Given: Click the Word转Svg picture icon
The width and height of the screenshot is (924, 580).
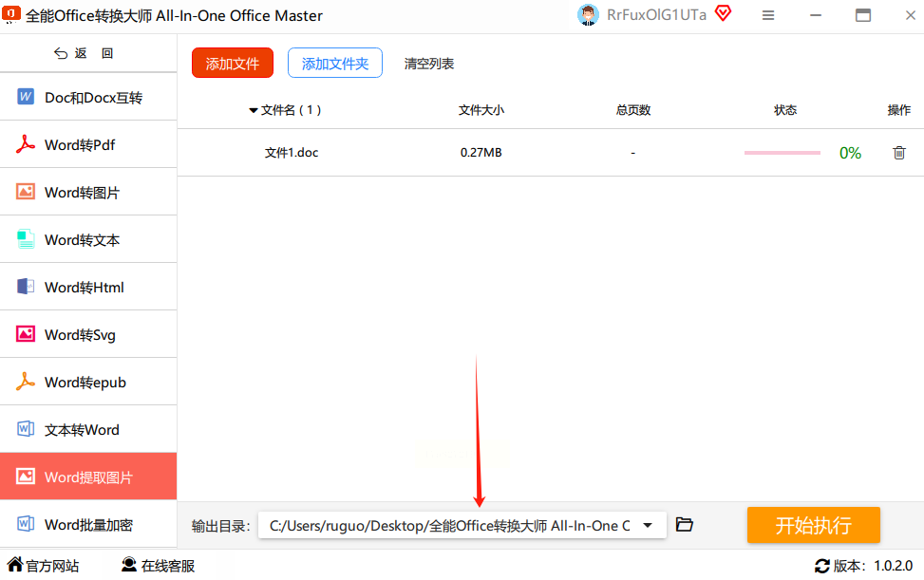Looking at the screenshot, I should pos(26,334).
